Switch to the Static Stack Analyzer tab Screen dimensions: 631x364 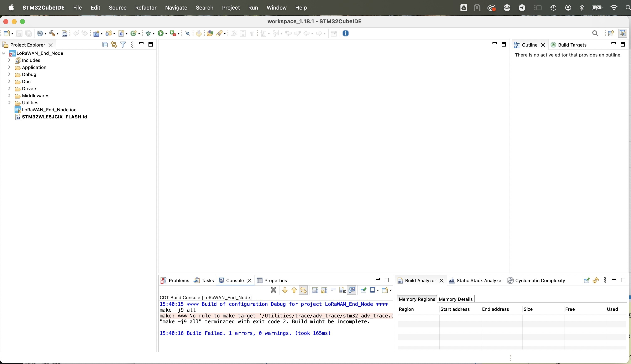pos(476,280)
